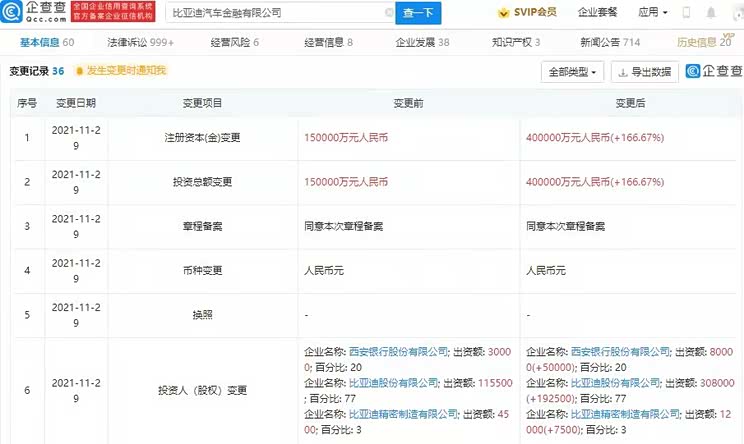Clear the search box with the X icon
Image resolution: width=744 pixels, height=444 pixels.
(387, 13)
